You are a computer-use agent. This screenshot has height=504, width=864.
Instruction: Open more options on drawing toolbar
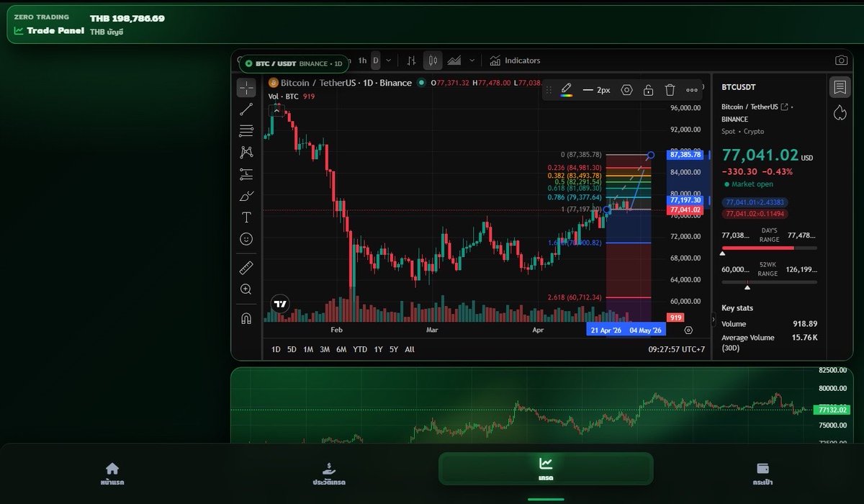pyautogui.click(x=692, y=90)
